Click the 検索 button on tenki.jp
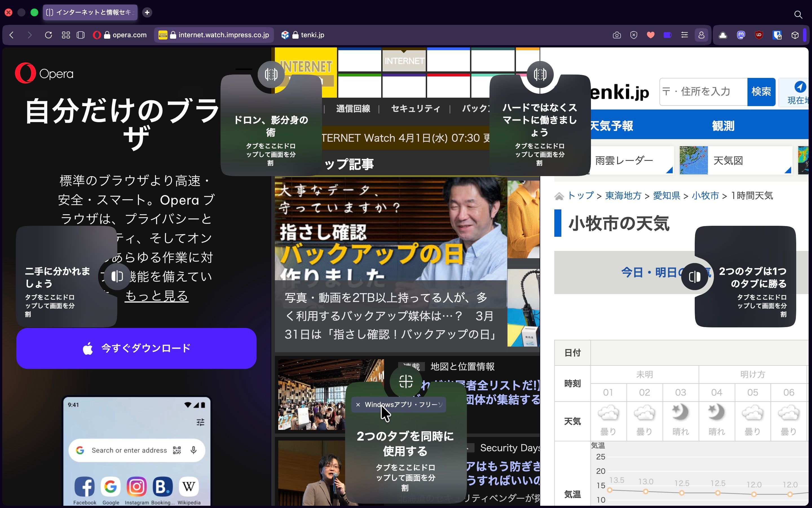Screen dimensions: 812x508 [x=761, y=92]
